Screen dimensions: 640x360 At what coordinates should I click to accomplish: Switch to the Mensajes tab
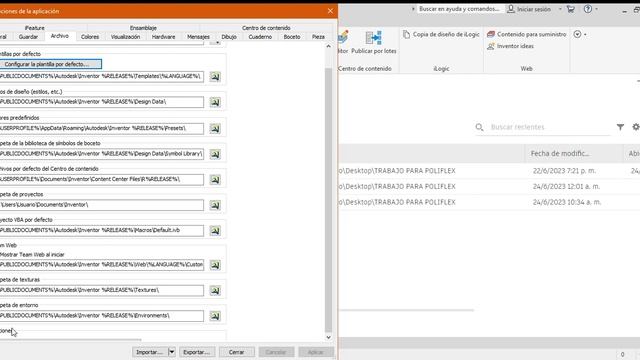click(198, 37)
